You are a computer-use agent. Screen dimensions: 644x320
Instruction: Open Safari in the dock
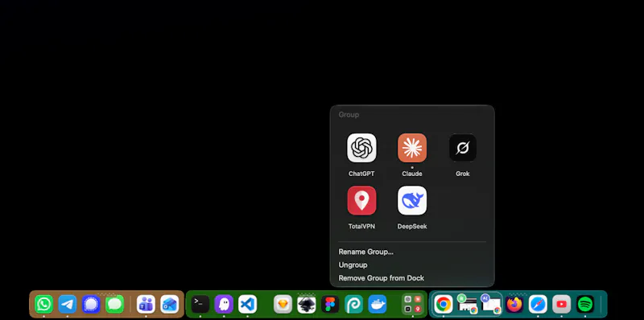[538, 305]
